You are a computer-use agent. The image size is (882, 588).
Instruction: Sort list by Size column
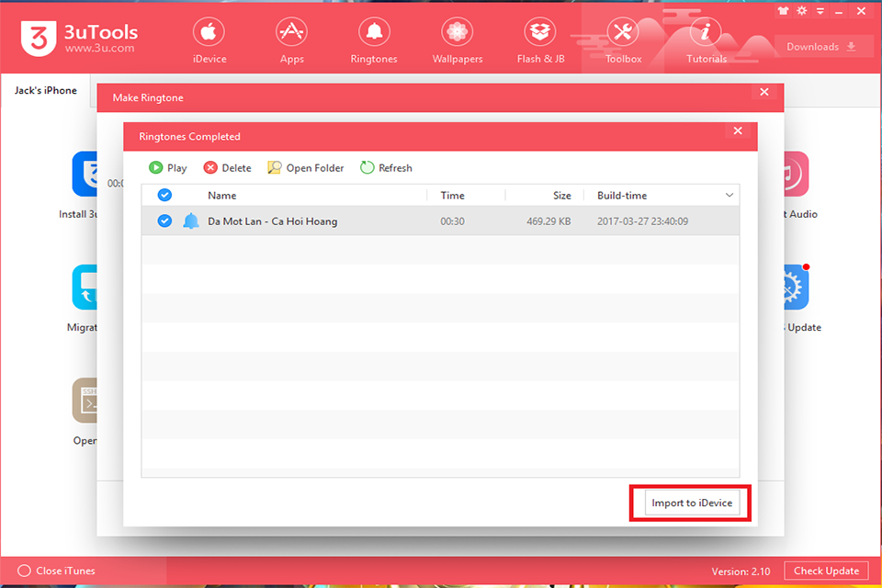click(x=561, y=196)
